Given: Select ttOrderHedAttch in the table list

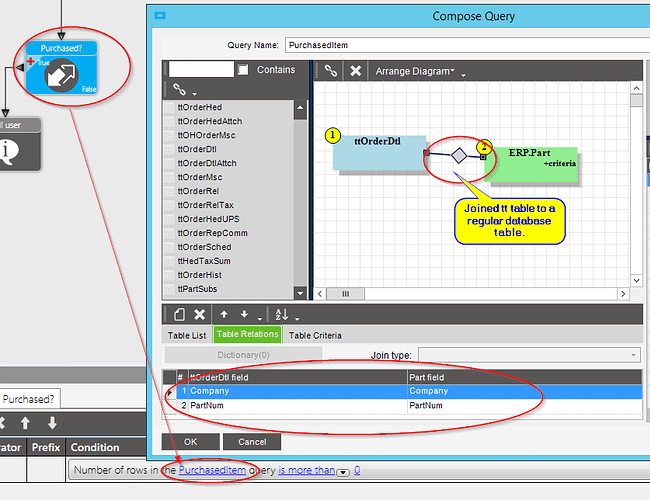Looking at the screenshot, I should coord(210,121).
